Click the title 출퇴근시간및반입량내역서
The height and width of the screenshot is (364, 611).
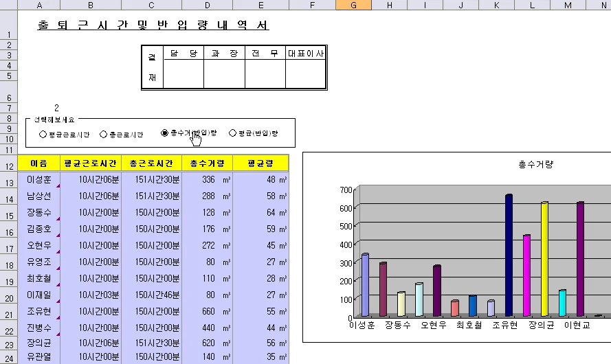[153, 25]
